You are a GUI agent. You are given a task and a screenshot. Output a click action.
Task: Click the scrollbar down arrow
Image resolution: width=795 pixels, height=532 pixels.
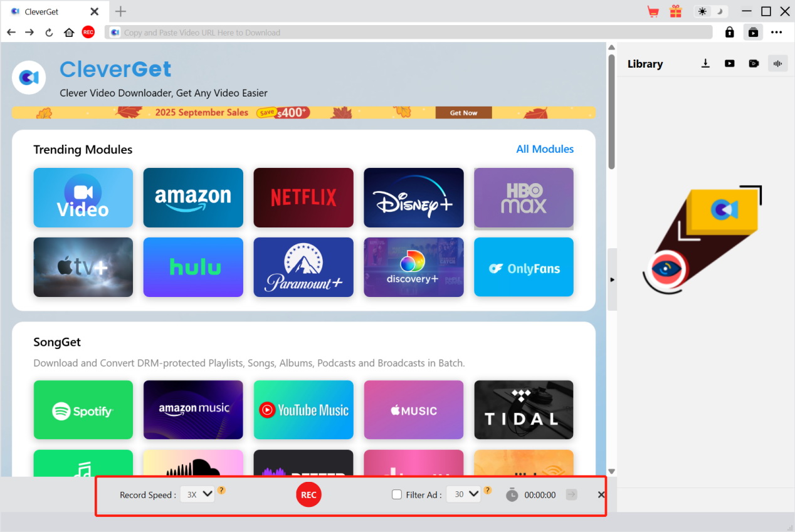coord(611,471)
